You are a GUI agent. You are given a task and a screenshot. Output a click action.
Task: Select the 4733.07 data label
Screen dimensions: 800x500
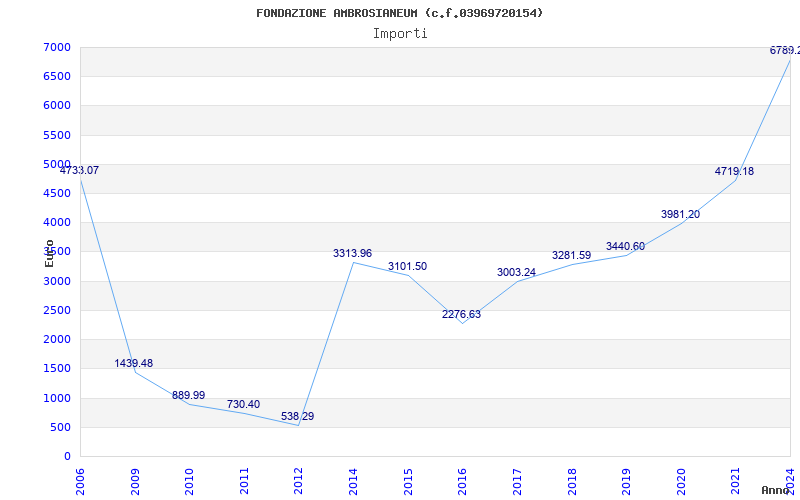pos(80,170)
